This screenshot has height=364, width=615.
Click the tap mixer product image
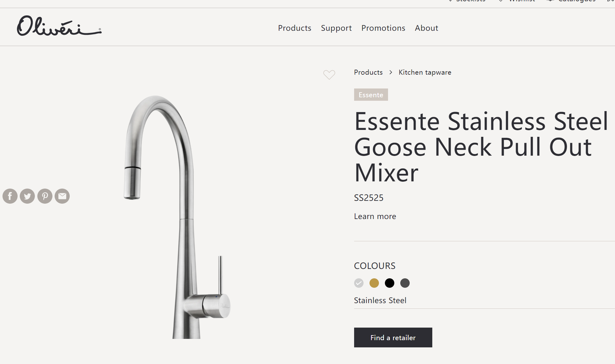click(x=177, y=217)
